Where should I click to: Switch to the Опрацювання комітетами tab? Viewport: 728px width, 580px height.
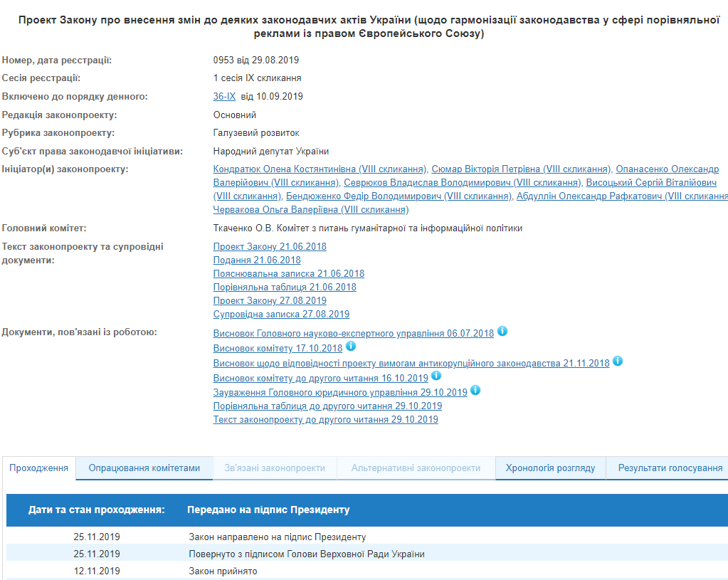click(144, 468)
